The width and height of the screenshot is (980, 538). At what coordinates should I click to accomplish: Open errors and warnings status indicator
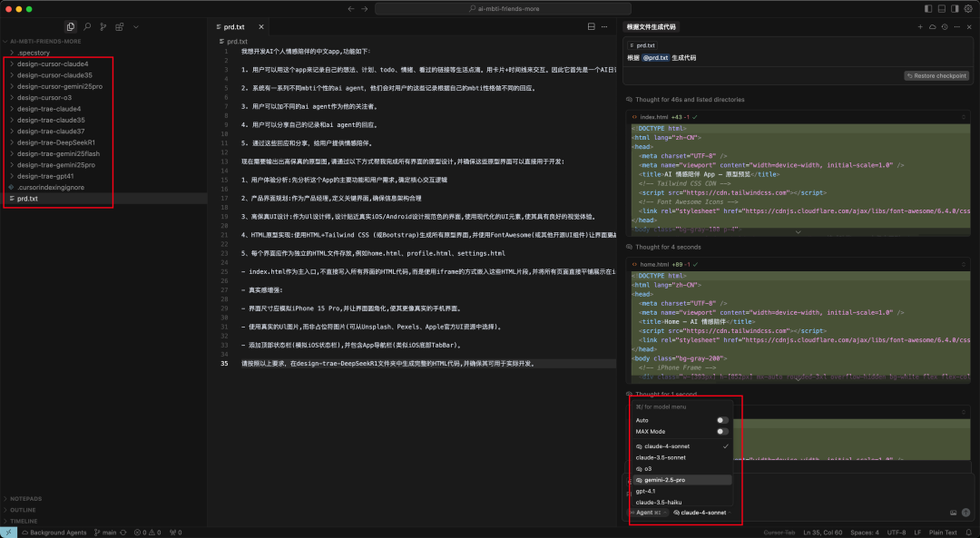pos(148,533)
